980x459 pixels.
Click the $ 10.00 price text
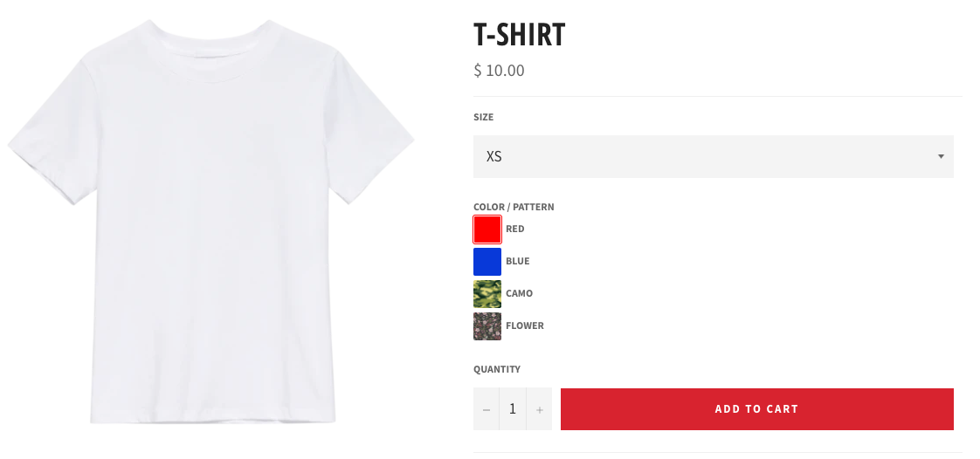point(499,71)
